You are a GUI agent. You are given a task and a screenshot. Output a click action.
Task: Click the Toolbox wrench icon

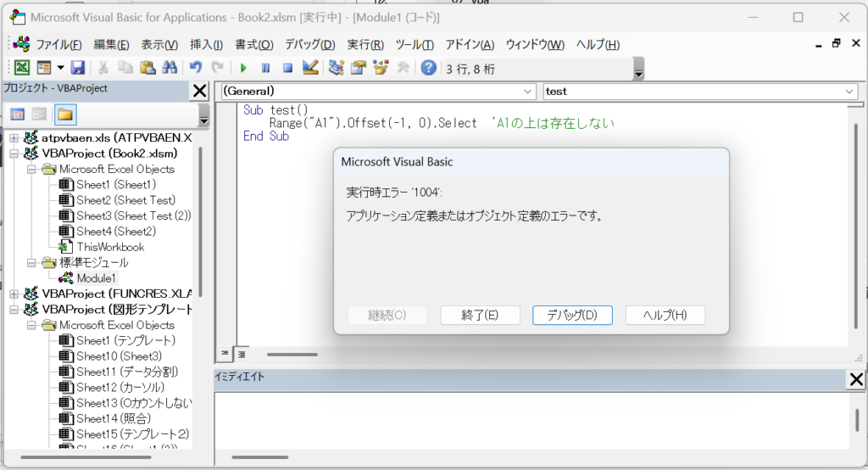[x=403, y=68]
